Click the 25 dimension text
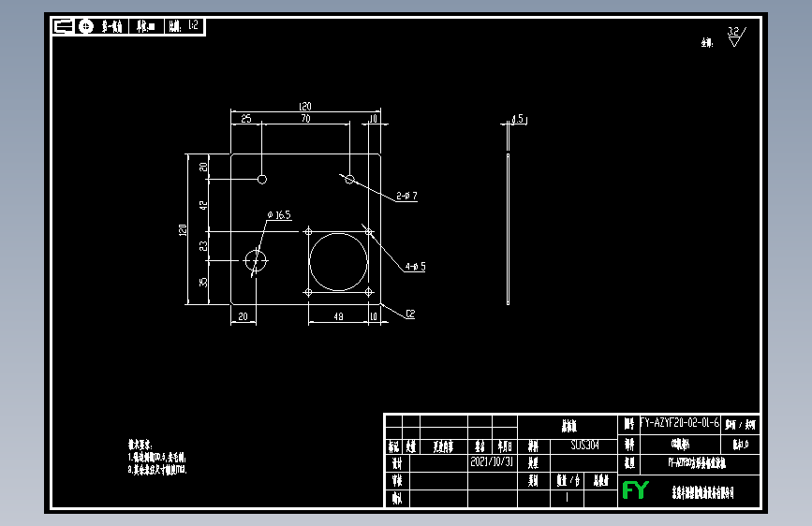812x526 pixels. coord(246,119)
